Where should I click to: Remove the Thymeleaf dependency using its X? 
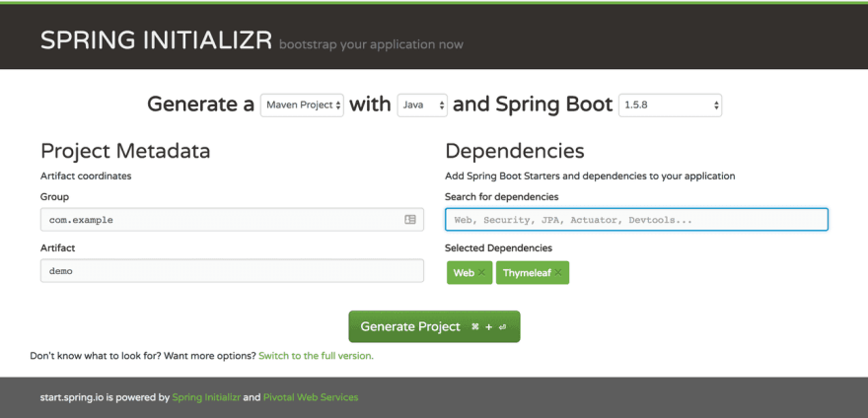coord(558,272)
